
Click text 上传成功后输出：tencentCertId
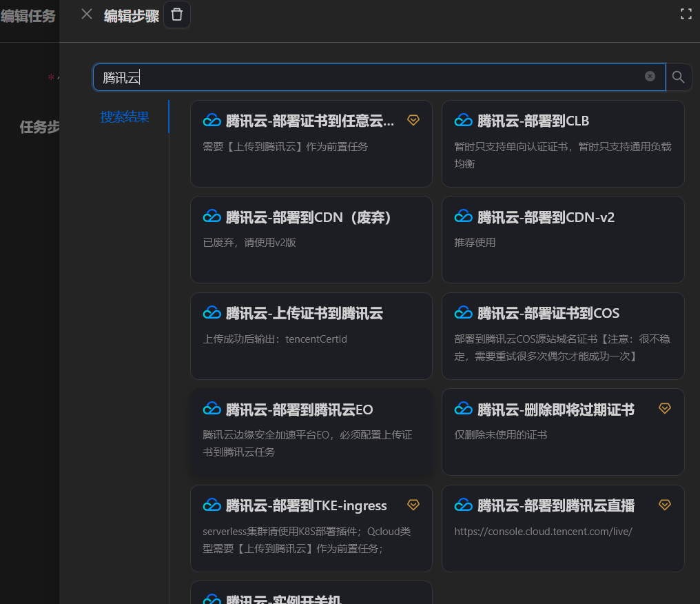point(274,339)
